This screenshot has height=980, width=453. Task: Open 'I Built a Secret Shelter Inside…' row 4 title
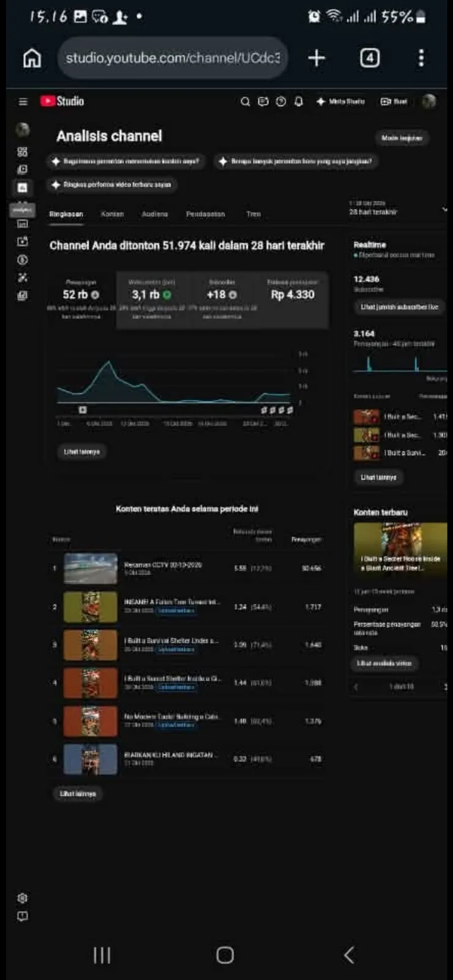172,679
